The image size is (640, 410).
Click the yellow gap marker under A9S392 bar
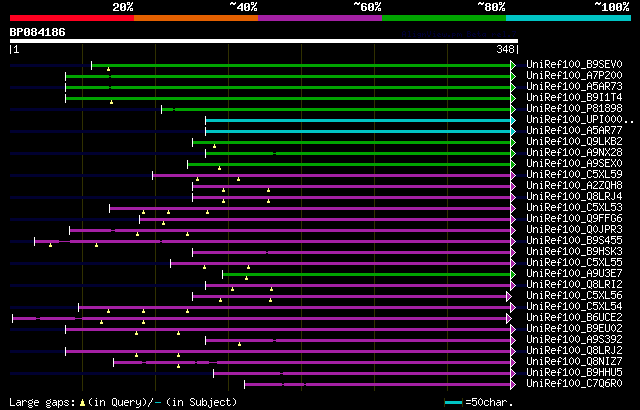pyautogui.click(x=240, y=344)
